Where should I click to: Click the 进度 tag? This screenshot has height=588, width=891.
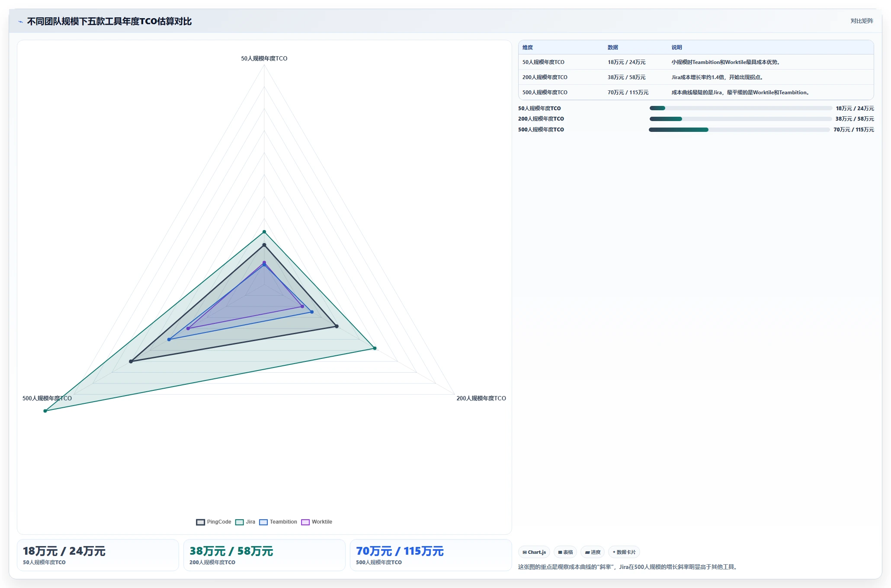click(593, 552)
